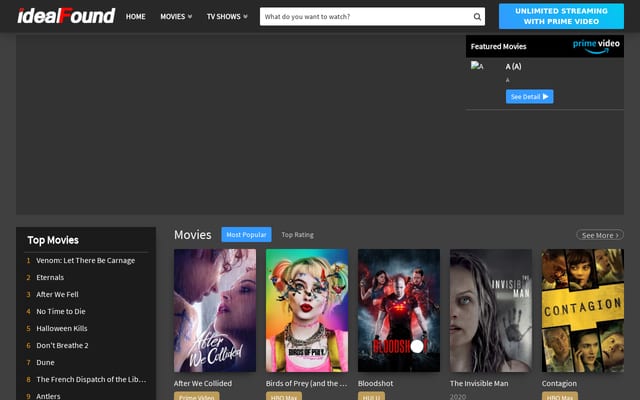This screenshot has width=640, height=400.
Task: Open The Invisible Man poster
Action: [x=491, y=311]
